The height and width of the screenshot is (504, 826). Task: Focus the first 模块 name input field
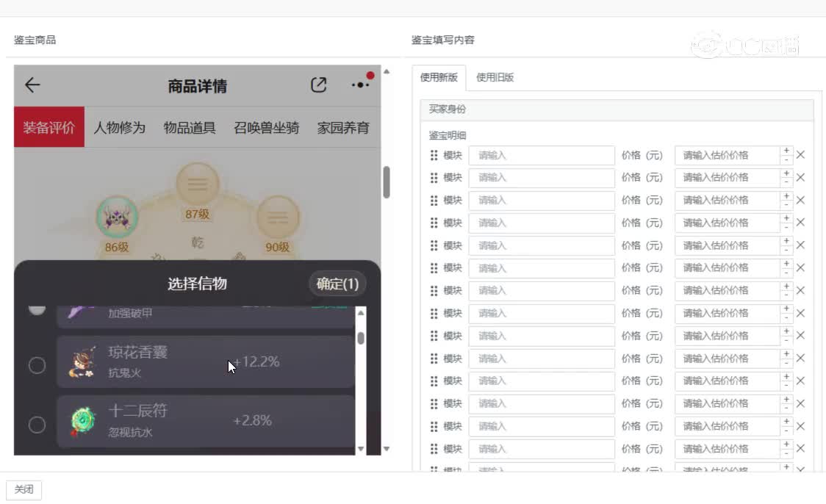pos(542,155)
